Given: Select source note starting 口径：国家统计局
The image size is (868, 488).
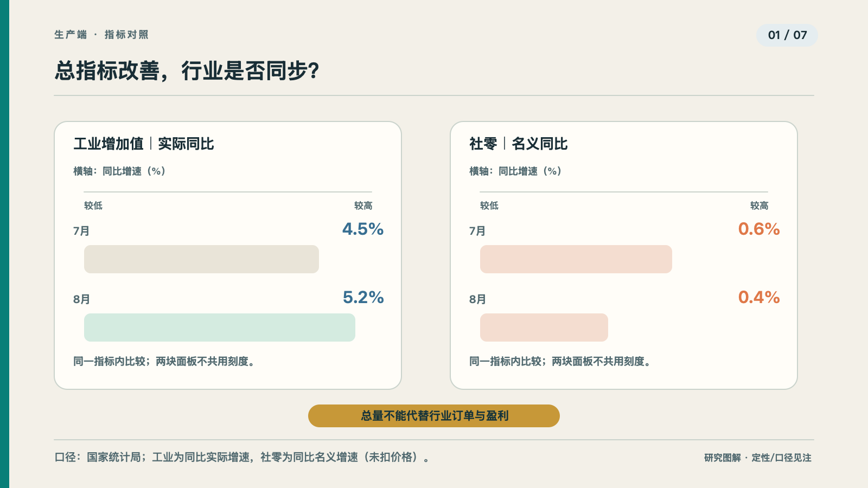Looking at the screenshot, I should click(242, 457).
